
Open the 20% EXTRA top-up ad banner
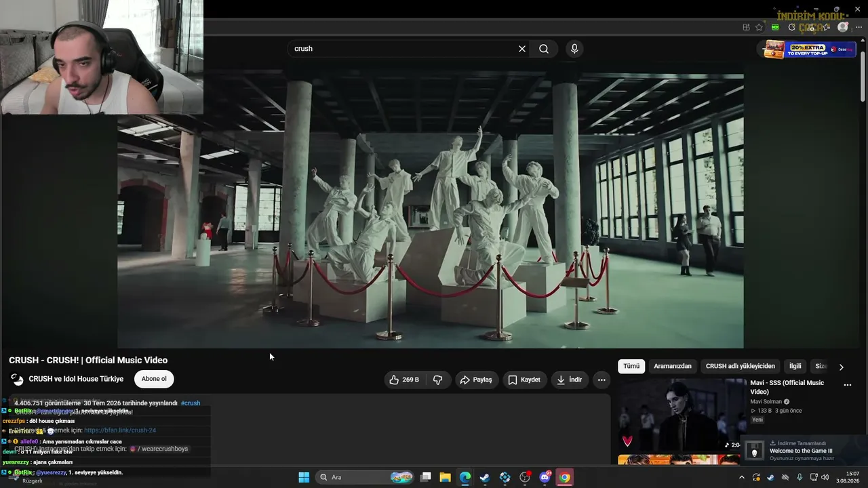tap(809, 49)
